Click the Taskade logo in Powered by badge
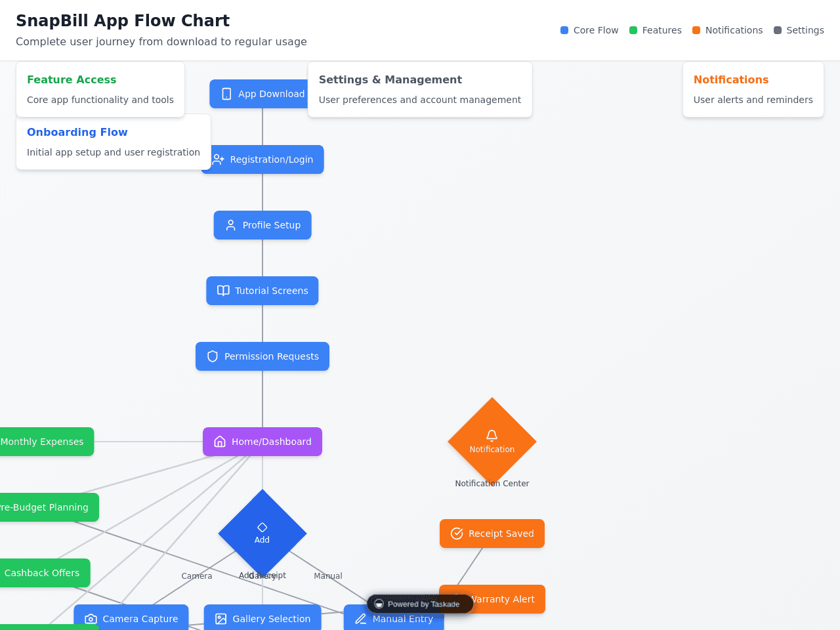The width and height of the screenshot is (840, 630). (379, 604)
